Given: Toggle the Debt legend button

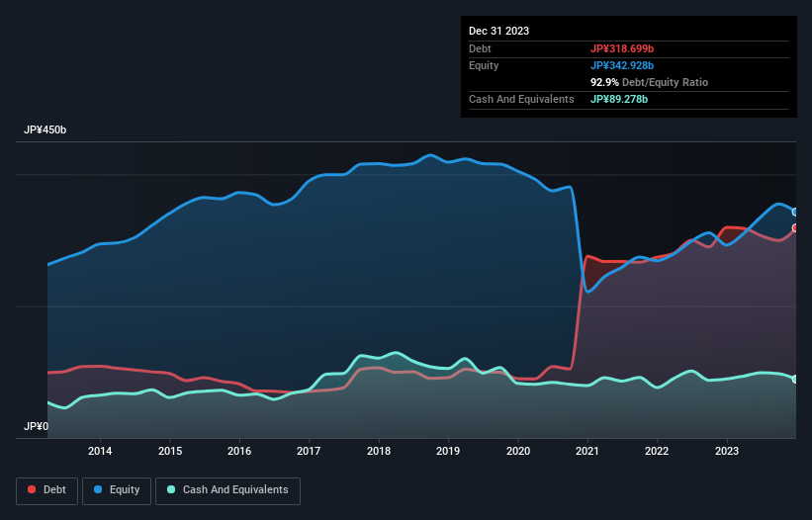Looking at the screenshot, I should 47,490.
